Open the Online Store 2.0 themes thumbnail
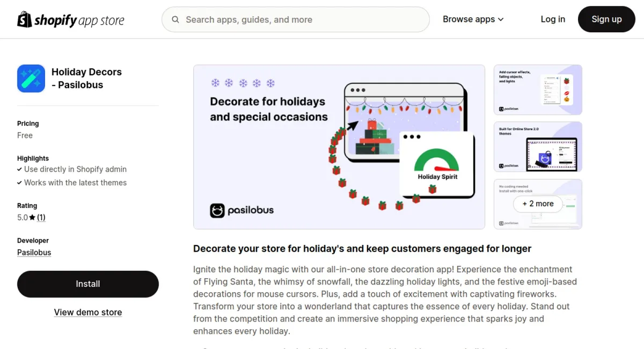 pyautogui.click(x=538, y=147)
